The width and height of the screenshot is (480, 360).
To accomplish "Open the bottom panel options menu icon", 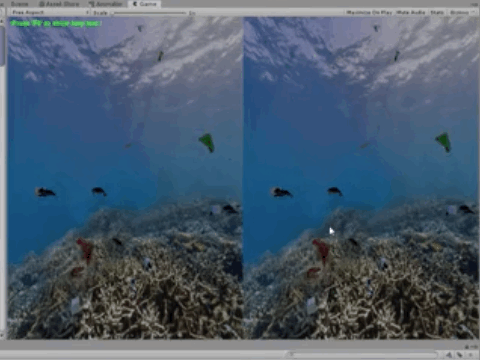I will (475, 347).
